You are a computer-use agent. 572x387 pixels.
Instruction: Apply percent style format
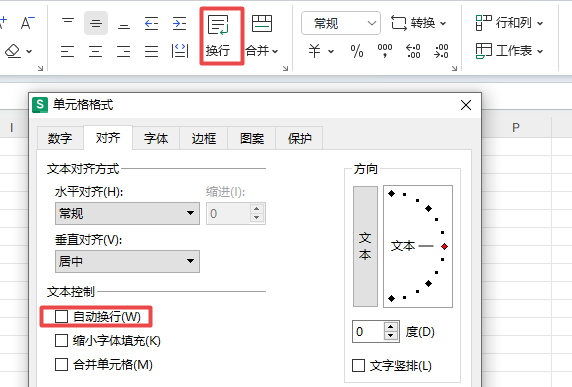tap(357, 51)
